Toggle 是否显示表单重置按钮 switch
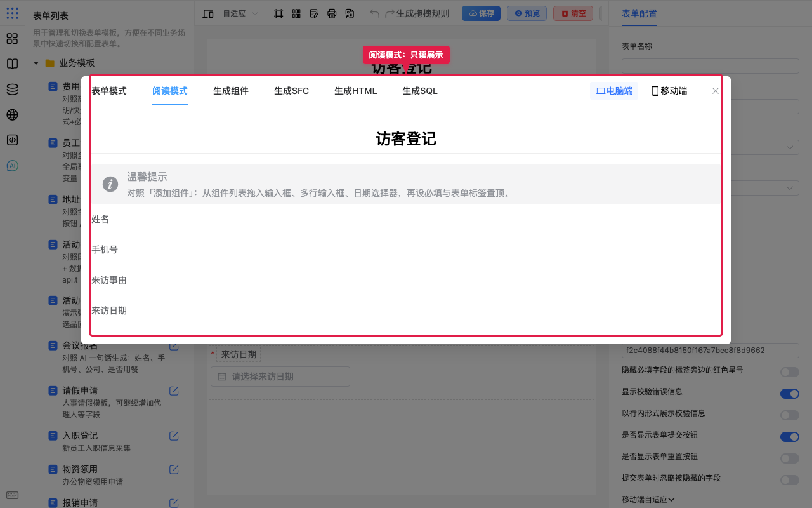The image size is (812, 508). click(790, 458)
